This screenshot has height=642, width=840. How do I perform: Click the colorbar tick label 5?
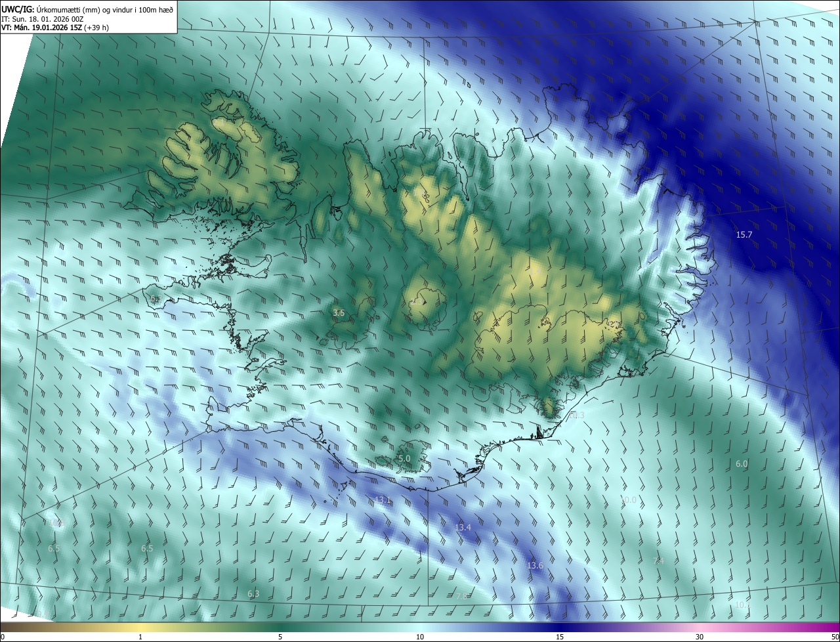tap(280, 637)
